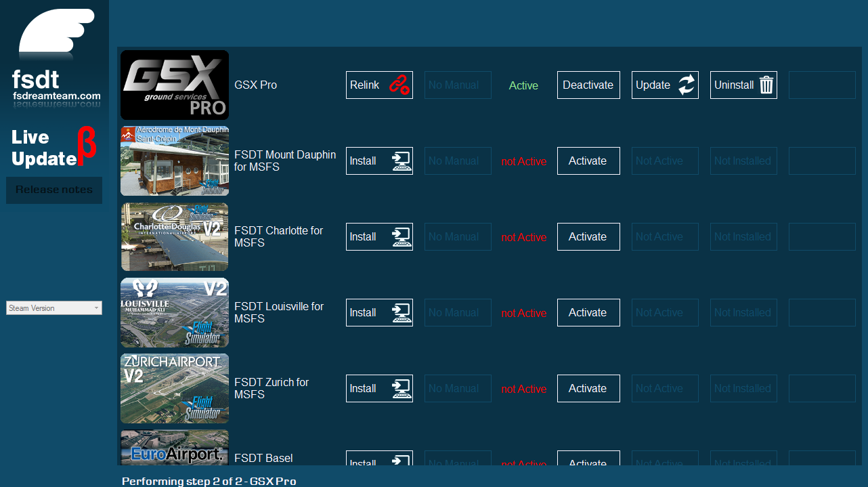The height and width of the screenshot is (487, 868).
Task: Click the FSDT Louisville for MSFS name
Action: coord(279,313)
